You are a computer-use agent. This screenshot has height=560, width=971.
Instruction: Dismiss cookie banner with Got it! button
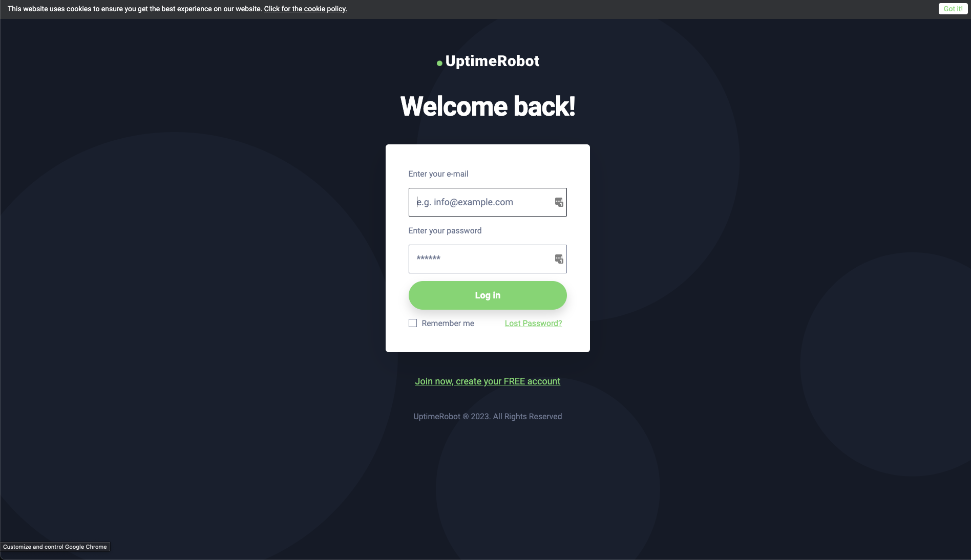(x=953, y=9)
